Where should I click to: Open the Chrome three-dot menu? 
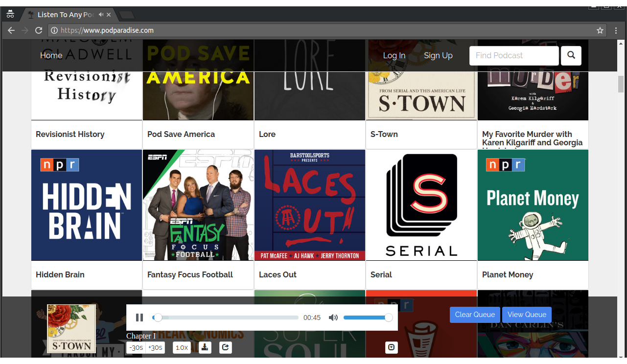616,30
